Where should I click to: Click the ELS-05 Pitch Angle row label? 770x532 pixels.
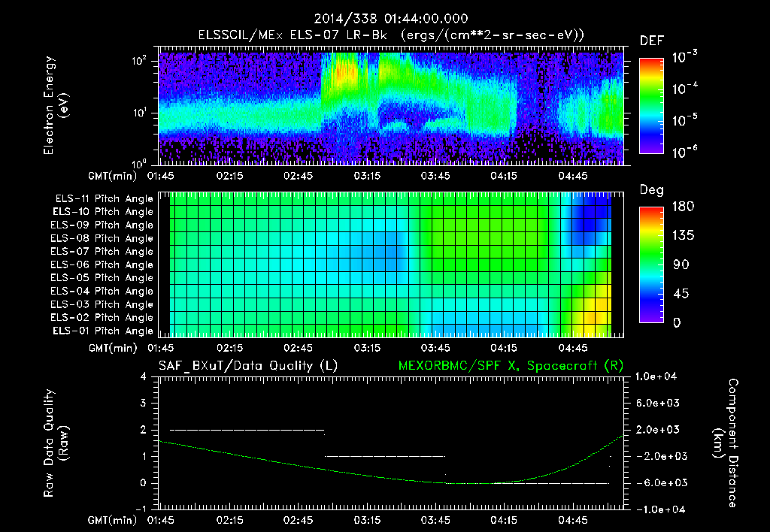(102, 278)
